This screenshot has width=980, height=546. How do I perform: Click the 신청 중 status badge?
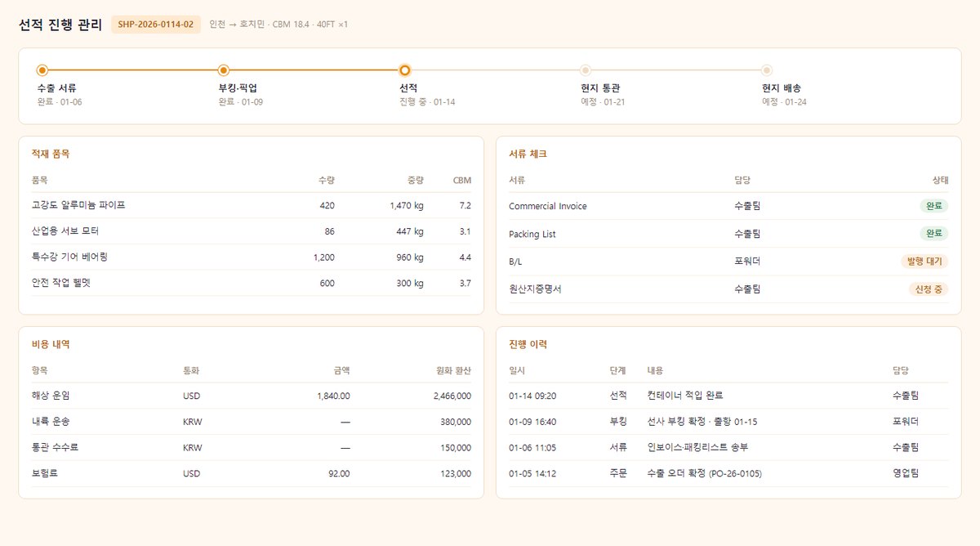click(929, 289)
